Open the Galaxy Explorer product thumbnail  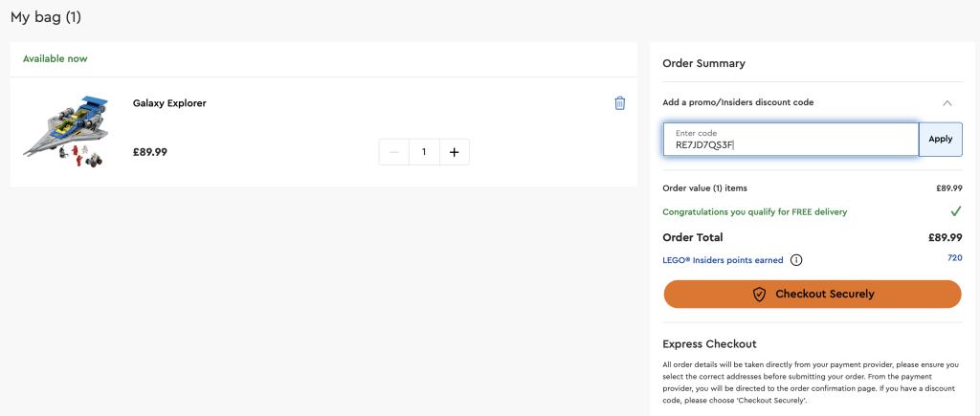66,132
